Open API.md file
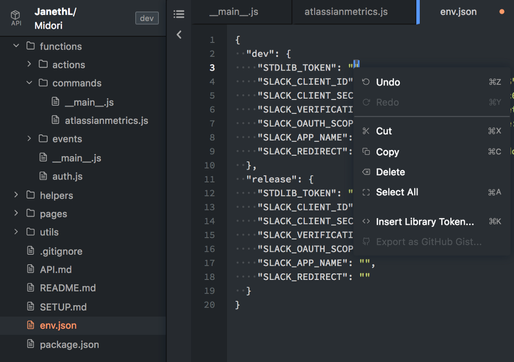Screen dimensions: 514x362 pos(56,269)
